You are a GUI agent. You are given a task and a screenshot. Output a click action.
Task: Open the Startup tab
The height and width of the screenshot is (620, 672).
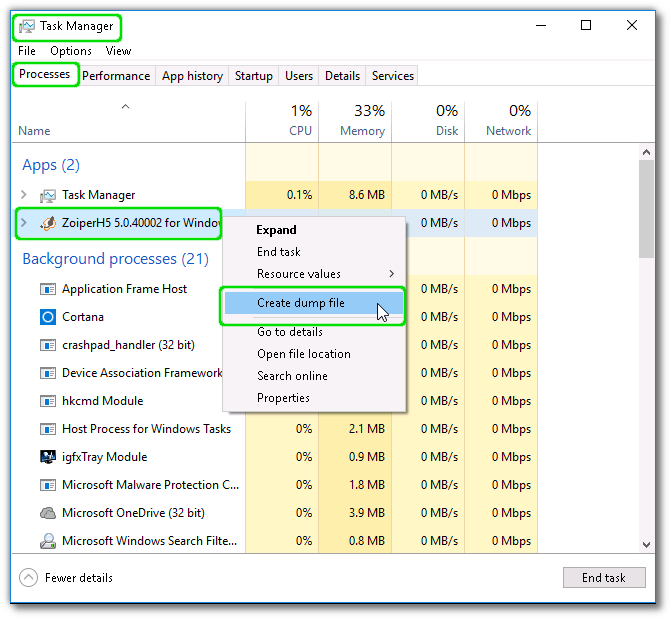pyautogui.click(x=253, y=76)
